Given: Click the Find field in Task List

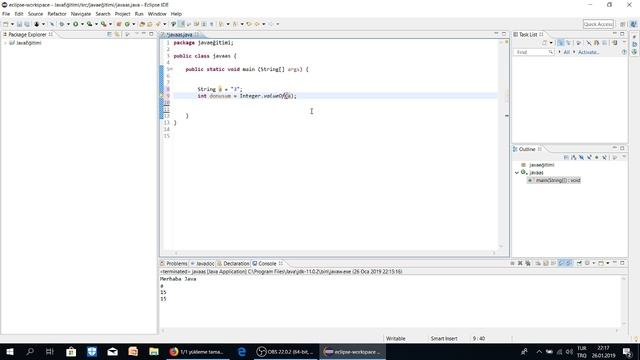Looking at the screenshot, I should click(533, 52).
